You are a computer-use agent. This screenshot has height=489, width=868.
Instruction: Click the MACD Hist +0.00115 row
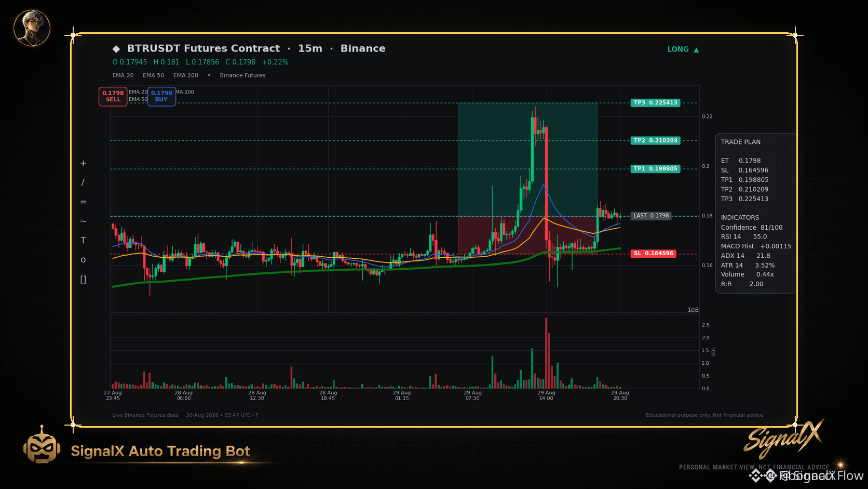click(x=756, y=246)
